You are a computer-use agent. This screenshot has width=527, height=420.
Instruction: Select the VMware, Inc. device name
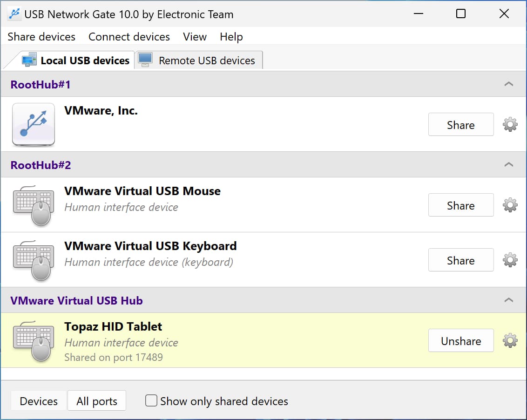pyautogui.click(x=101, y=111)
